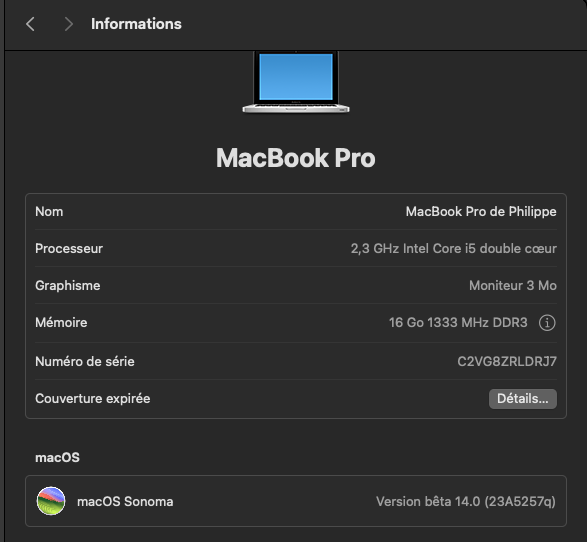Click the macOS Sonoma name text
Image resolution: width=587 pixels, height=542 pixels.
tap(125, 502)
